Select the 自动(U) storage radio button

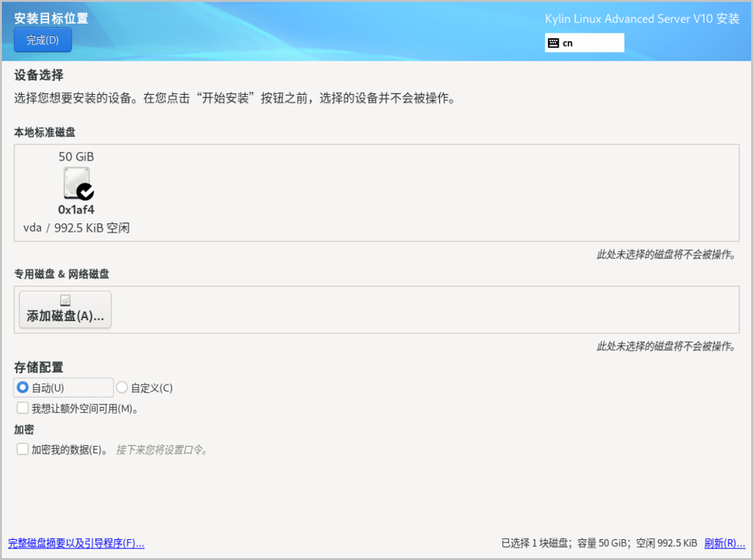(23, 388)
